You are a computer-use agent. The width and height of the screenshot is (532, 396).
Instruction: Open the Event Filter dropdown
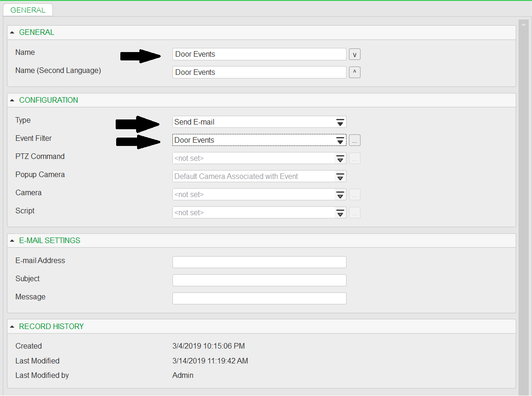click(340, 140)
